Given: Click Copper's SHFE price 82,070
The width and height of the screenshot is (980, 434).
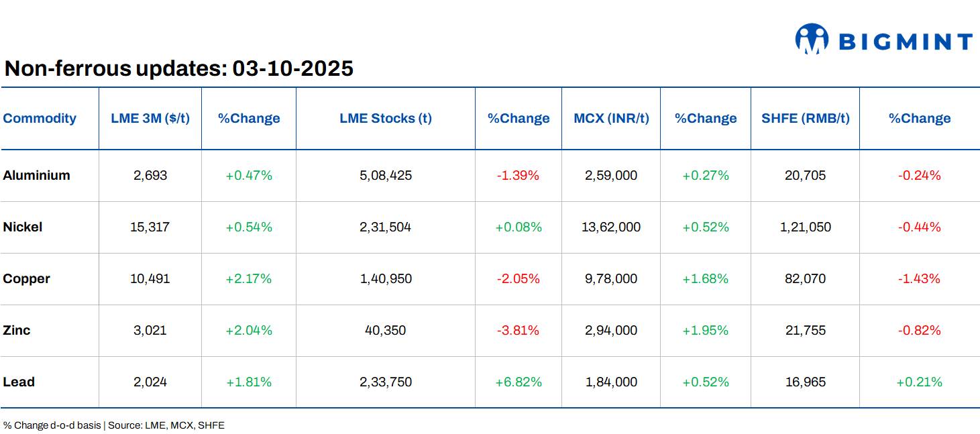Looking at the screenshot, I should [805, 278].
